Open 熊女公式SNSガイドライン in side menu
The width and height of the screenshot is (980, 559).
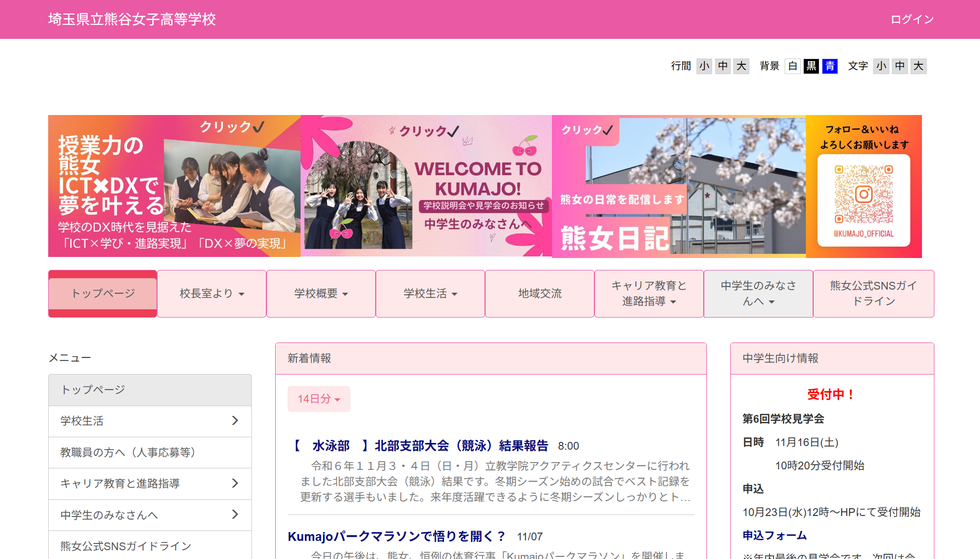[x=150, y=545]
